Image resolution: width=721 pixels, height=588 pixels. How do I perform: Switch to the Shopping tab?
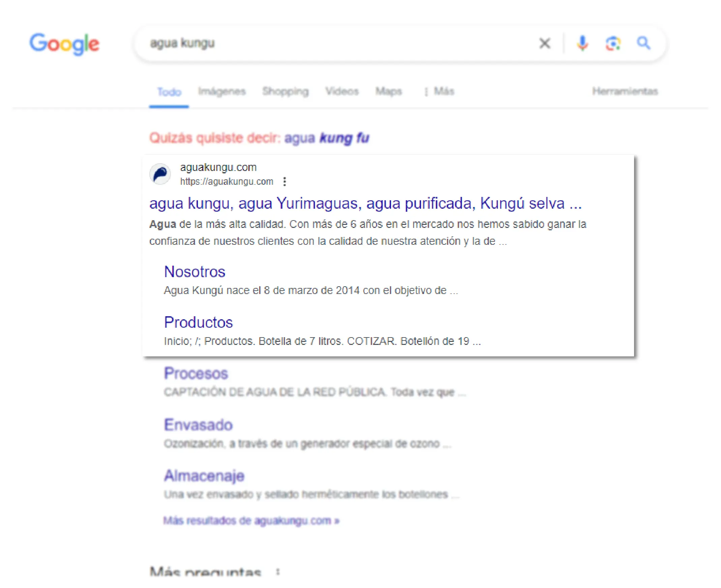tap(286, 91)
